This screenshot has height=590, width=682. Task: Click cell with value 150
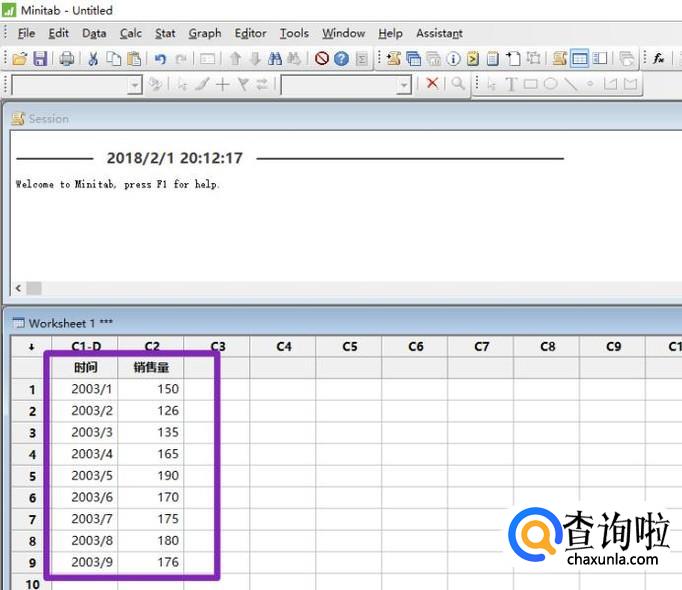pyautogui.click(x=151, y=389)
